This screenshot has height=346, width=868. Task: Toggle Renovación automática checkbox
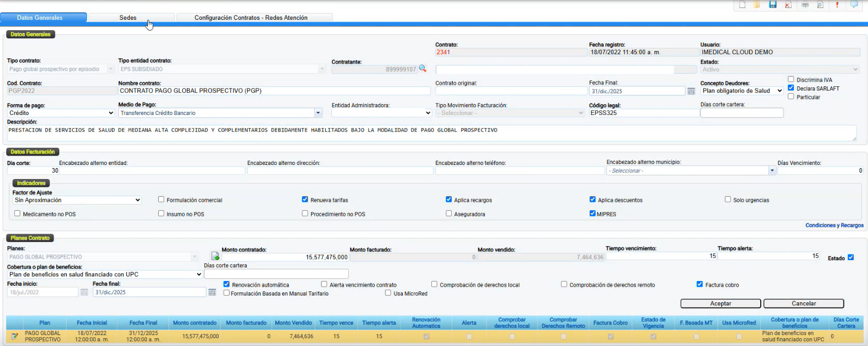(x=226, y=284)
